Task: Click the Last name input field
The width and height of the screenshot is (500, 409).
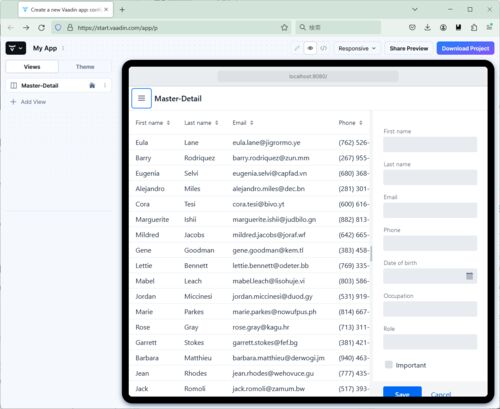Action: coord(430,177)
